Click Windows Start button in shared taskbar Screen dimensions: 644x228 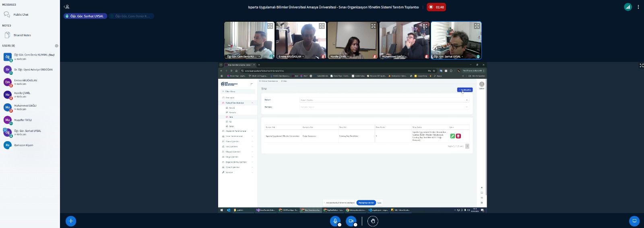[x=221, y=210]
